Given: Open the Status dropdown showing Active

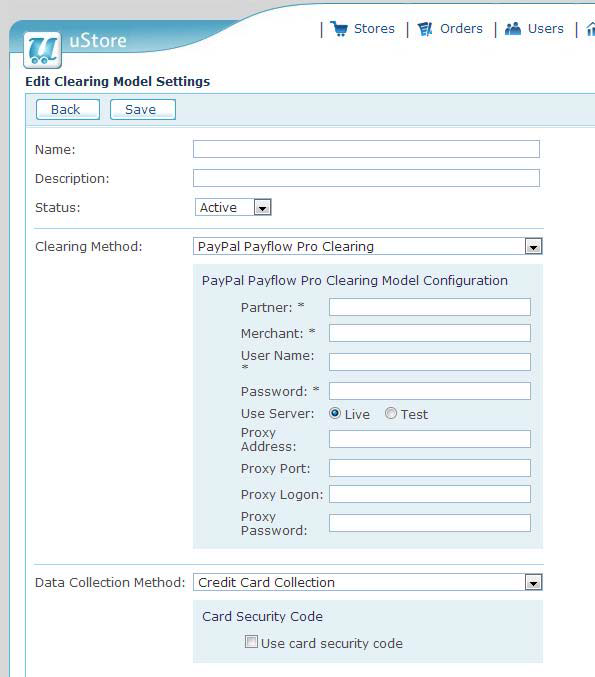Looking at the screenshot, I should [x=233, y=207].
